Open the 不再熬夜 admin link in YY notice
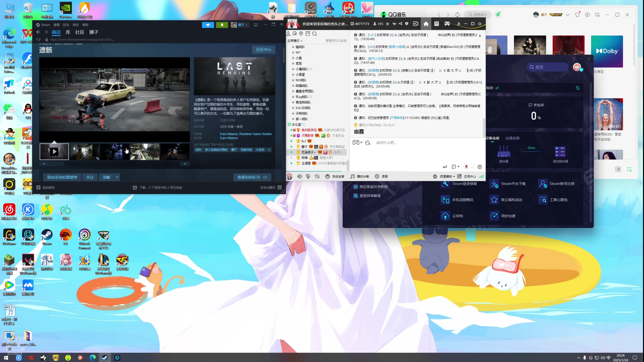The width and height of the screenshot is (644, 362). coord(397,118)
